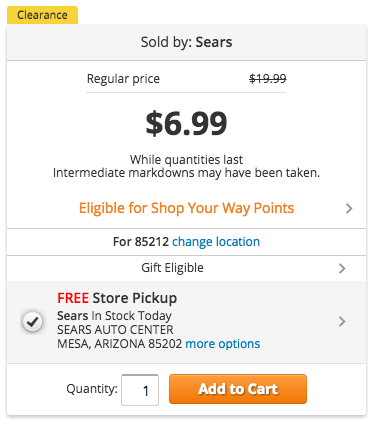The width and height of the screenshot is (386, 435).
Task: Expand the Shop Your Way Points chevron
Action: [349, 209]
